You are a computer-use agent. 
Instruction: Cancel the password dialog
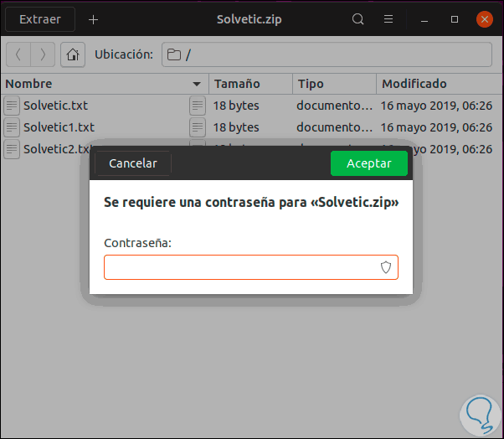(x=133, y=163)
